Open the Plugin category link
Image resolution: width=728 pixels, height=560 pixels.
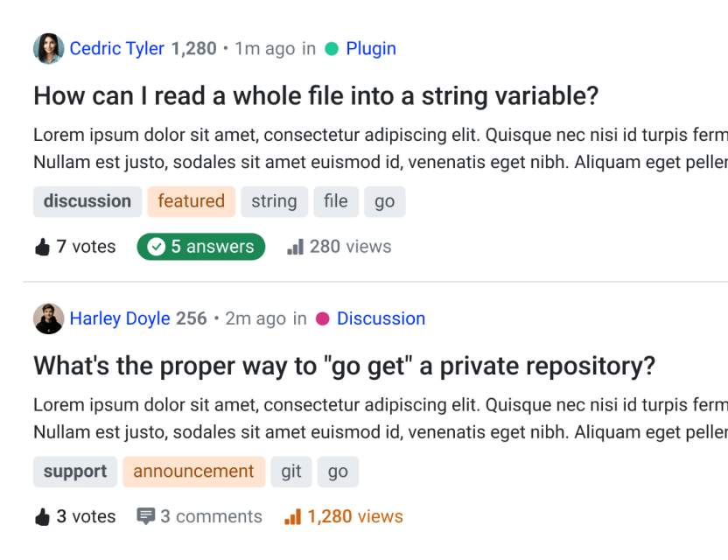tap(371, 49)
